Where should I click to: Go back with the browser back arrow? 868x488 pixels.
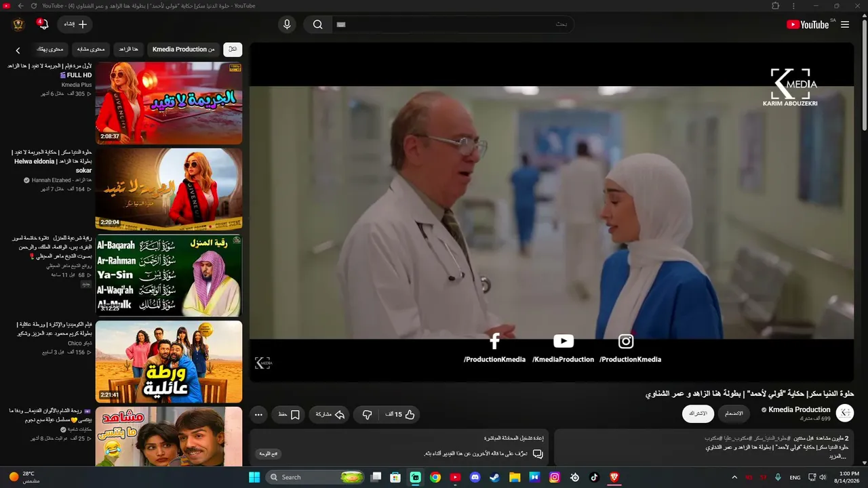pyautogui.click(x=20, y=5)
